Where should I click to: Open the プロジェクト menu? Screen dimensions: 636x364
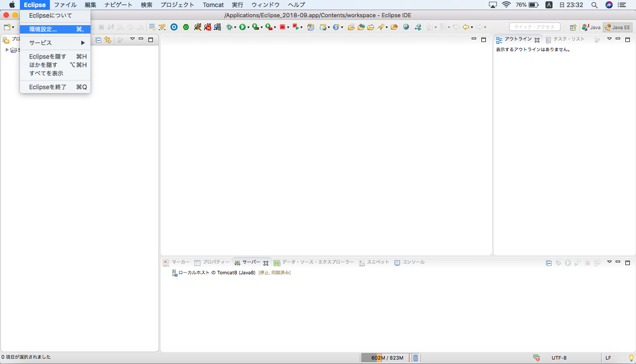click(x=177, y=5)
